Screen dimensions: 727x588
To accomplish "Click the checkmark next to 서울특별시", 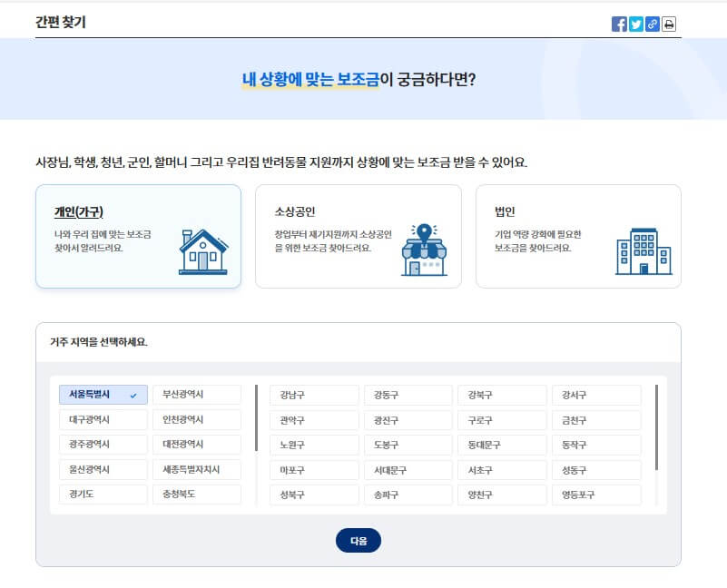I will click(133, 394).
